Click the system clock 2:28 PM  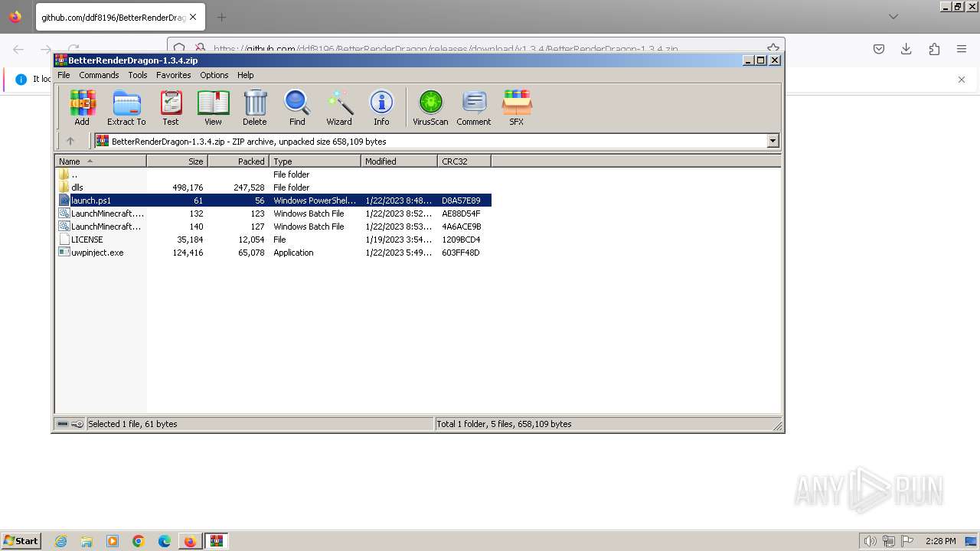pos(940,541)
